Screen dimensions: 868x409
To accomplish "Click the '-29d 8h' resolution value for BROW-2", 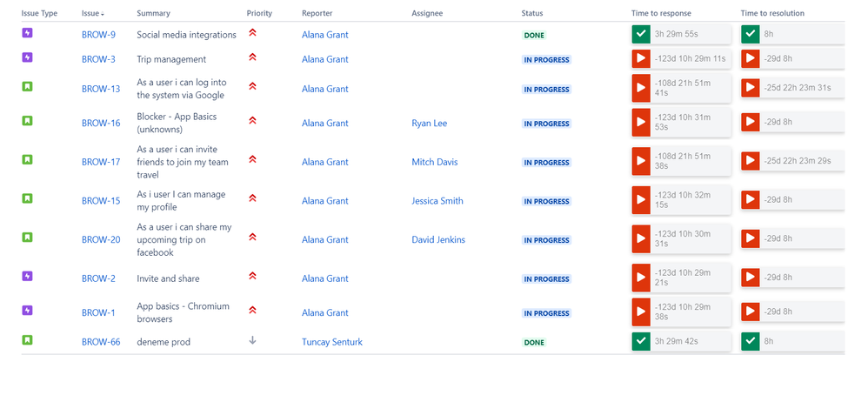I will click(778, 278).
